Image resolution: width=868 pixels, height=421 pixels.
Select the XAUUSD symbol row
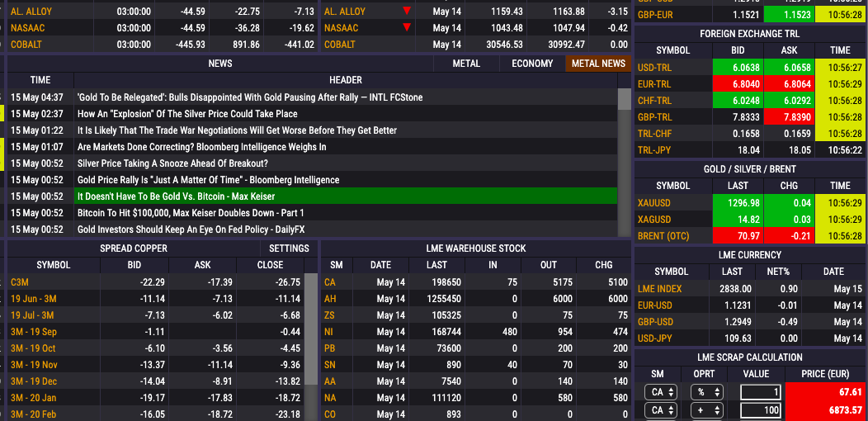[x=654, y=203]
